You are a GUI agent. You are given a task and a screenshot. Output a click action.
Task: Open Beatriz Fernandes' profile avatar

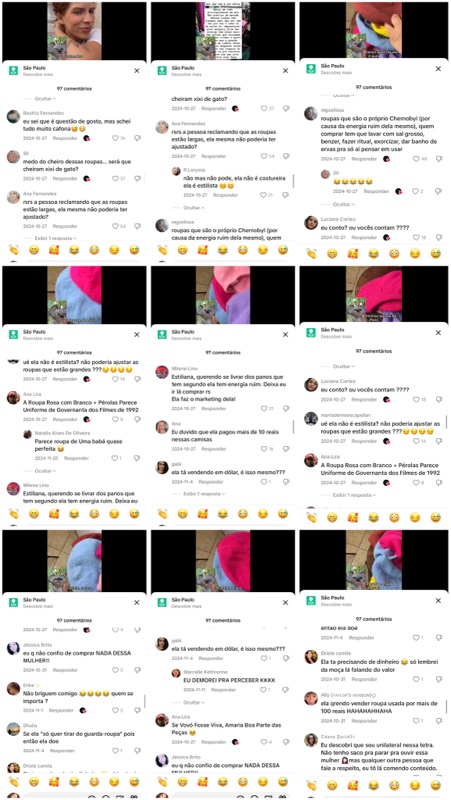click(13, 116)
